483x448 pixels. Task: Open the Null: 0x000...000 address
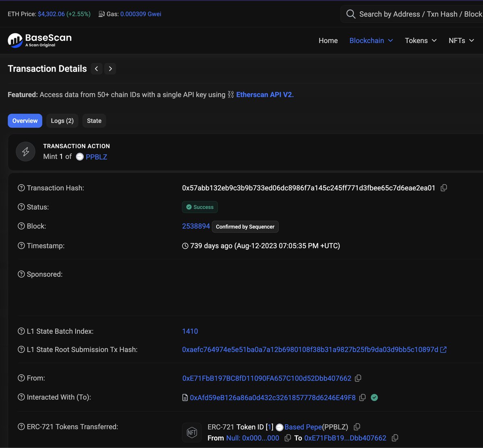tap(253, 438)
